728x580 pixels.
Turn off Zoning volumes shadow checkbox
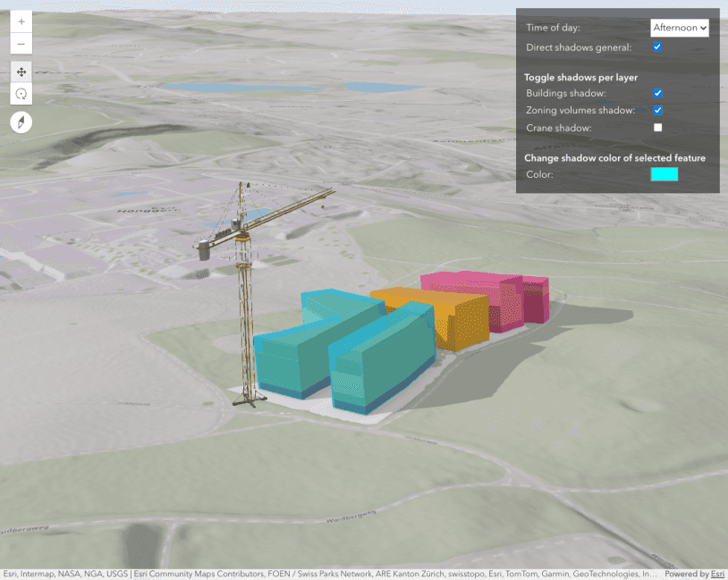coord(657,111)
